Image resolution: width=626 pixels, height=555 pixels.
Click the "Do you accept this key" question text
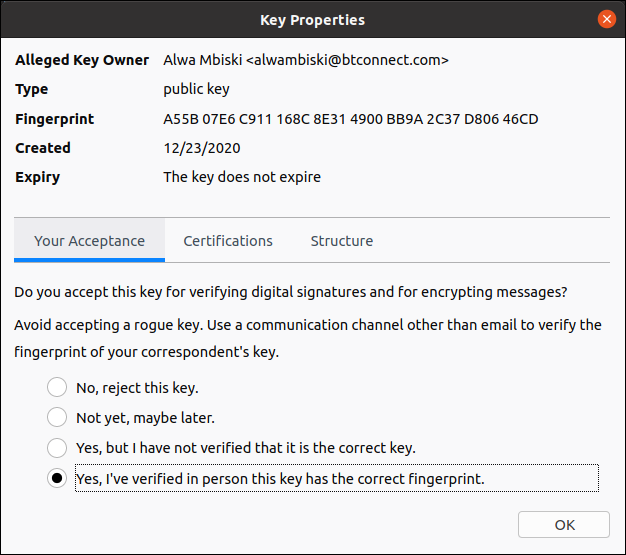[x=291, y=293]
